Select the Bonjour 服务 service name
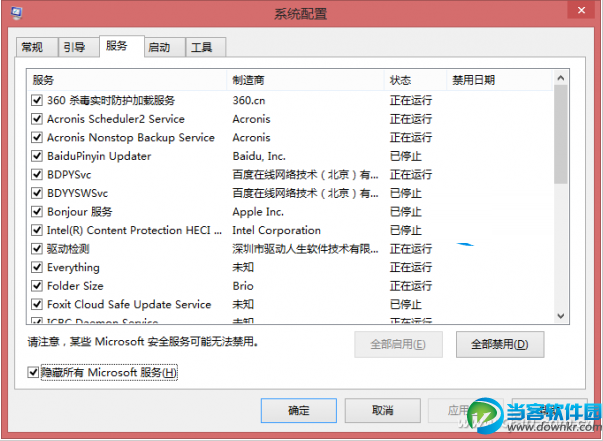 79,211
